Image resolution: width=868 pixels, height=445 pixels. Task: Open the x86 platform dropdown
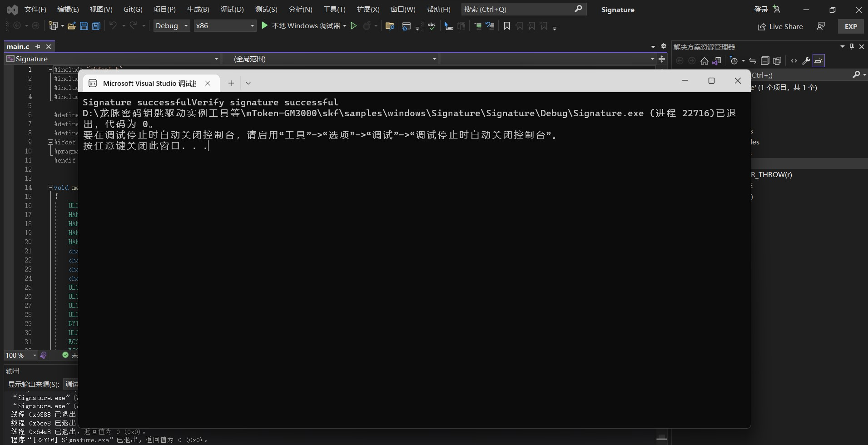click(225, 26)
